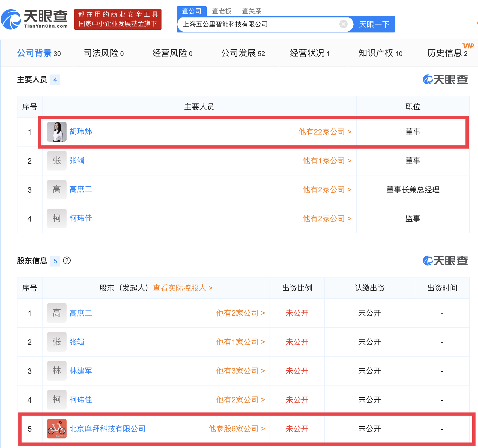Switch to 查关系 search tab
Image resolution: width=478 pixels, height=448 pixels.
coord(252,11)
